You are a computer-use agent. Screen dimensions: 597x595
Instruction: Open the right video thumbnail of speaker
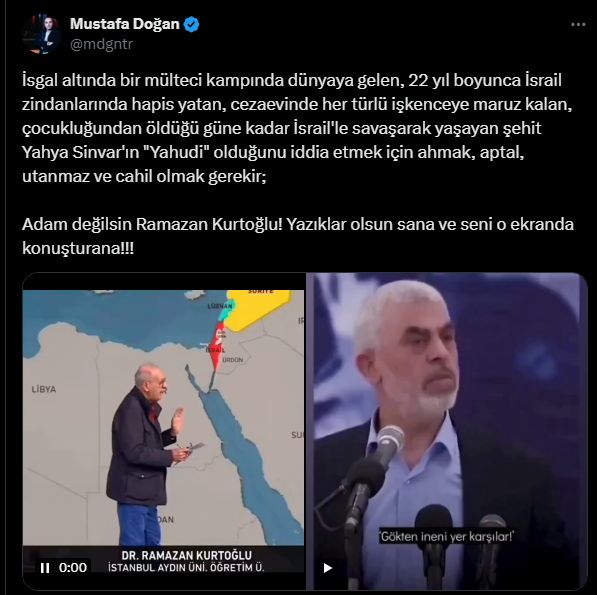pyautogui.click(x=449, y=431)
